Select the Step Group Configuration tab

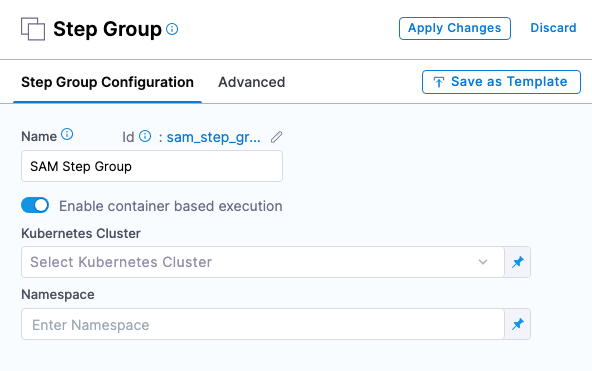tap(107, 82)
